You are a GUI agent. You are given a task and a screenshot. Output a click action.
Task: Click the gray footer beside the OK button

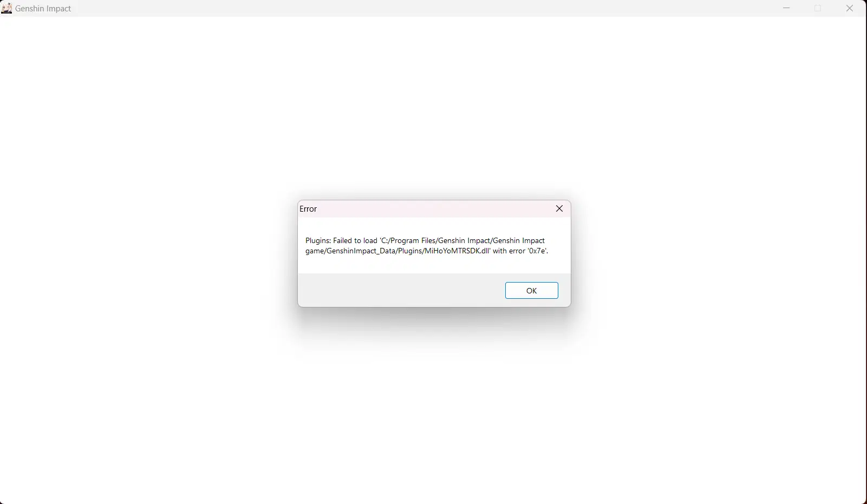(x=401, y=290)
